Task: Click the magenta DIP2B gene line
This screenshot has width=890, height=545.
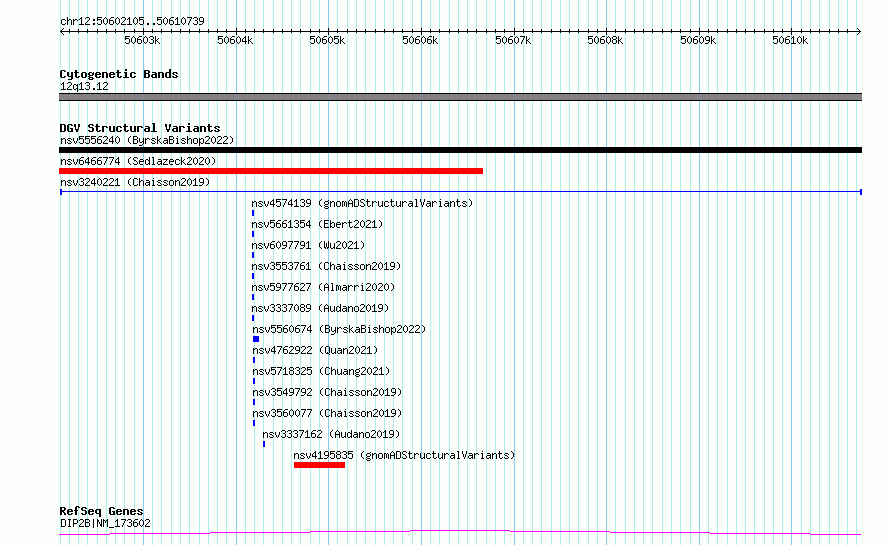Action: [460, 533]
